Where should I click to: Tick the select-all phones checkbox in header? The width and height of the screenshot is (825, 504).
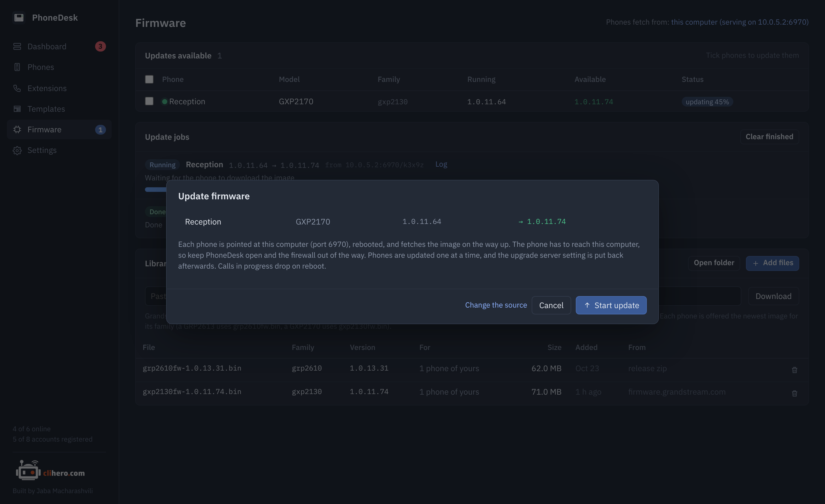[149, 79]
